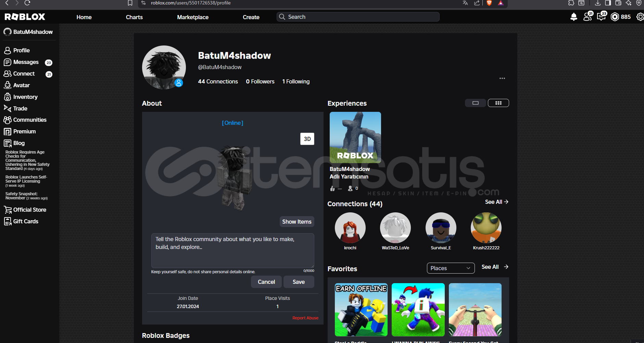This screenshot has height=343, width=644.
Task: Open the chat messages icon with badge 23
Action: [601, 16]
